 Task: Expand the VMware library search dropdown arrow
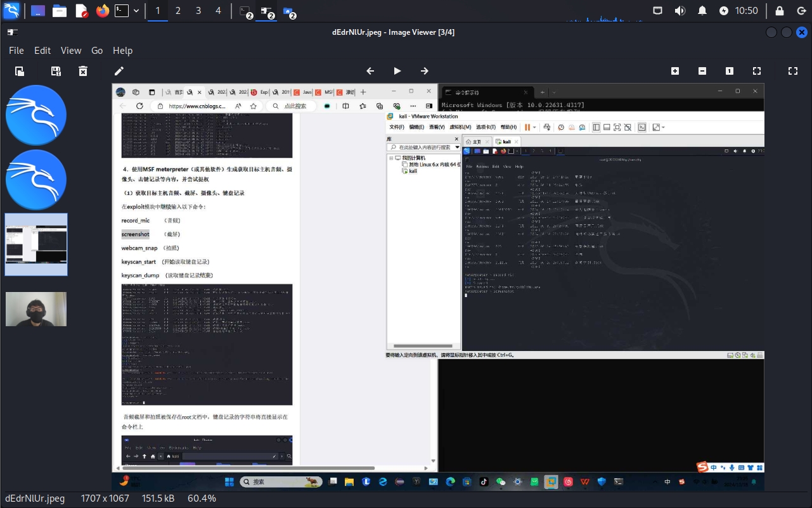(458, 147)
